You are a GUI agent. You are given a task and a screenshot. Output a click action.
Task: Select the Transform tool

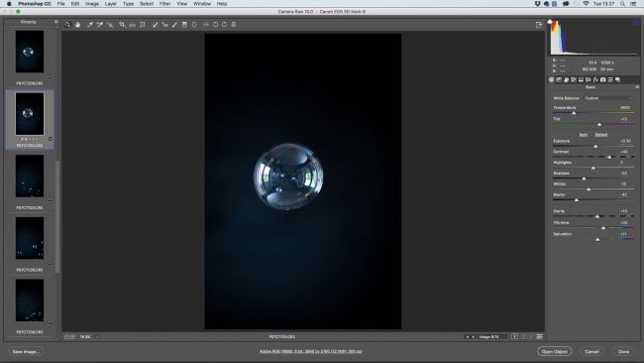pyautogui.click(x=142, y=25)
